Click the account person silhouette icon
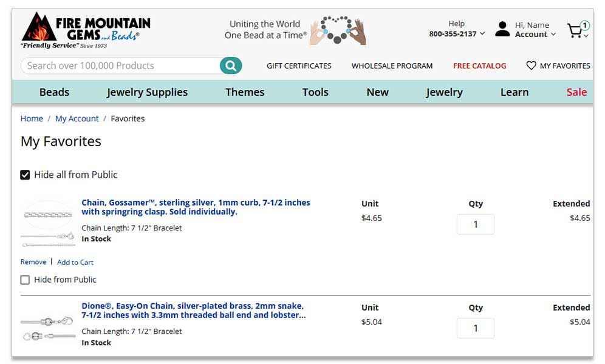The height and width of the screenshot is (364, 605). [502, 29]
